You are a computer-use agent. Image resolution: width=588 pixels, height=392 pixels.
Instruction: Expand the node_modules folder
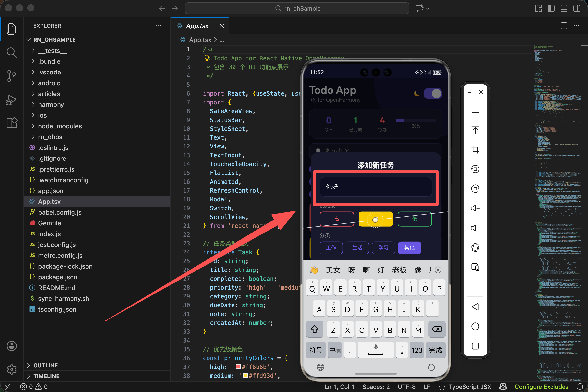click(60, 126)
